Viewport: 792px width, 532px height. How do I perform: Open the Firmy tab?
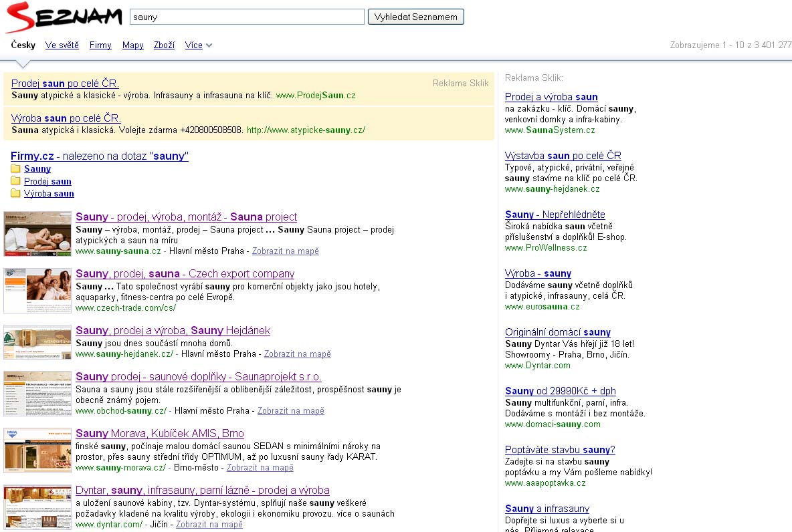tap(100, 45)
